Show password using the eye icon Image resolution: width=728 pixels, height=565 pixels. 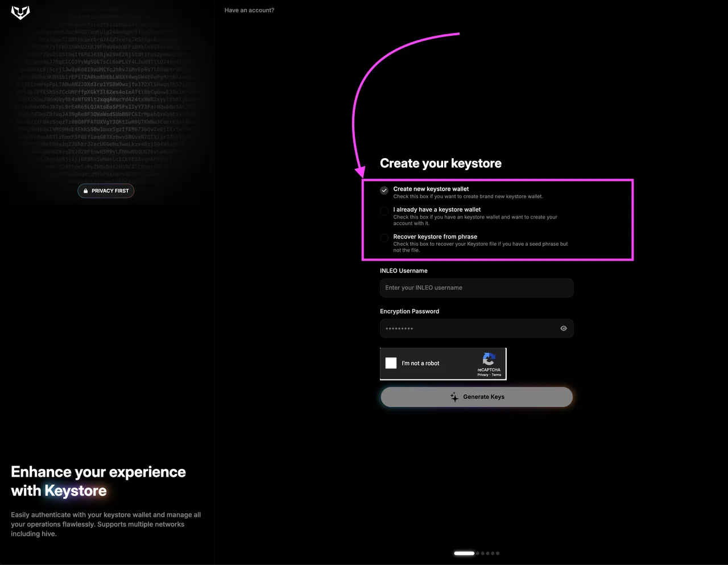pyautogui.click(x=564, y=328)
